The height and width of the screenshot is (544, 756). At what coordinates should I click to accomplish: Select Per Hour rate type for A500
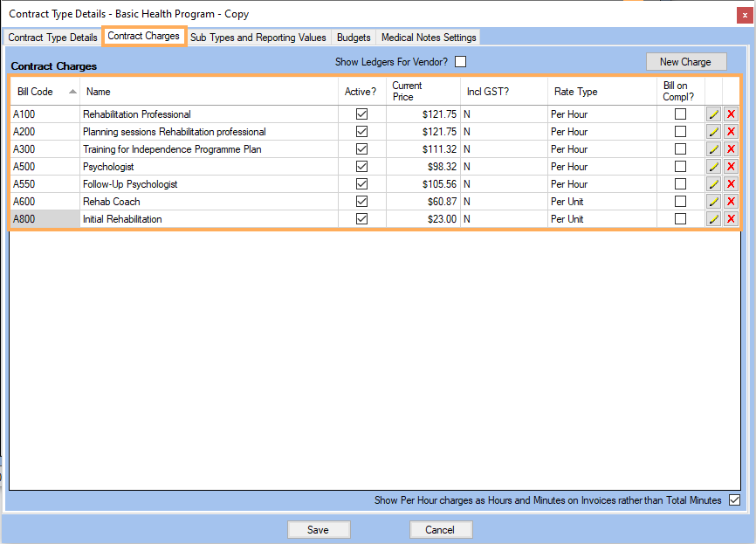(602, 167)
